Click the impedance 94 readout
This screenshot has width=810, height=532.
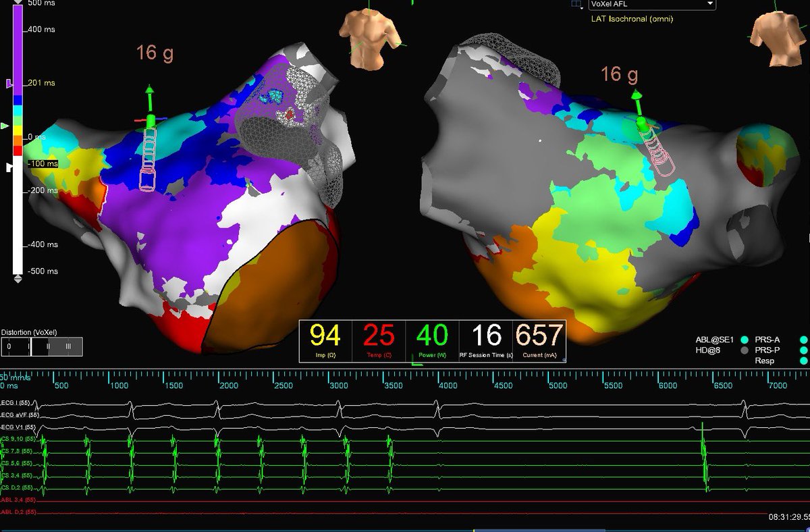(x=325, y=341)
